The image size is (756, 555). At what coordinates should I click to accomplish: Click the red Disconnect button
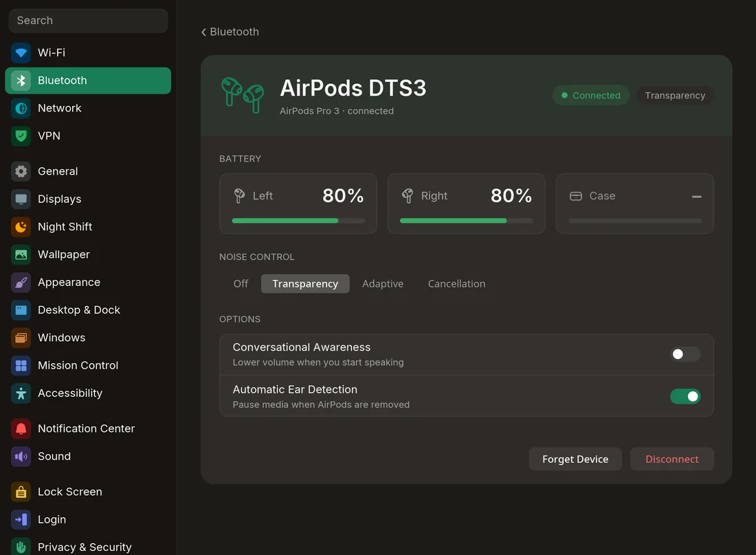(671, 459)
